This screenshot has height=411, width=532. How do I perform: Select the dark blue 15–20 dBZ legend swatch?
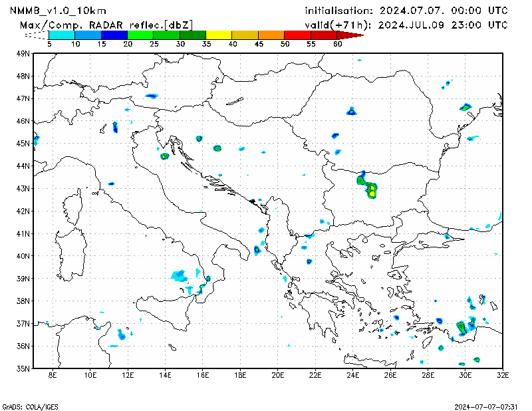[114, 35]
